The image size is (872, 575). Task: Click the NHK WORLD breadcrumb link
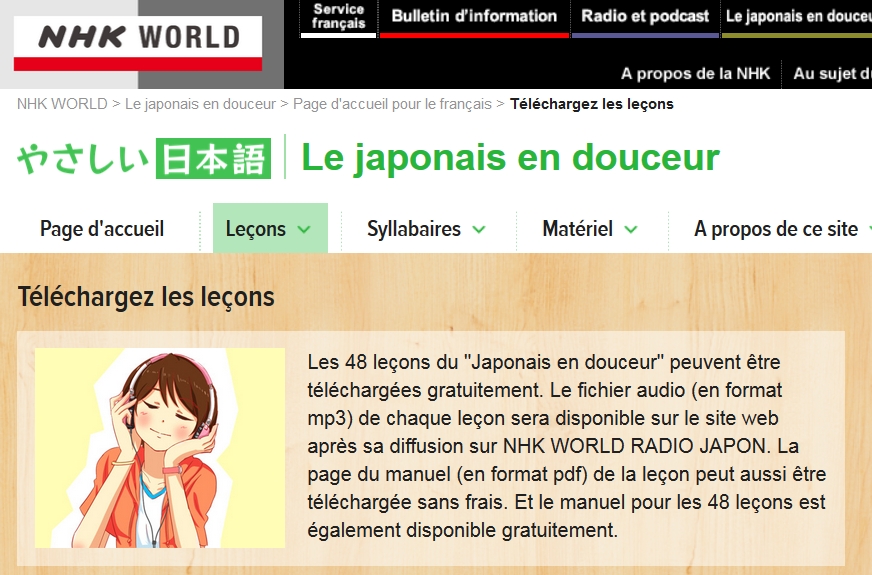(x=62, y=104)
